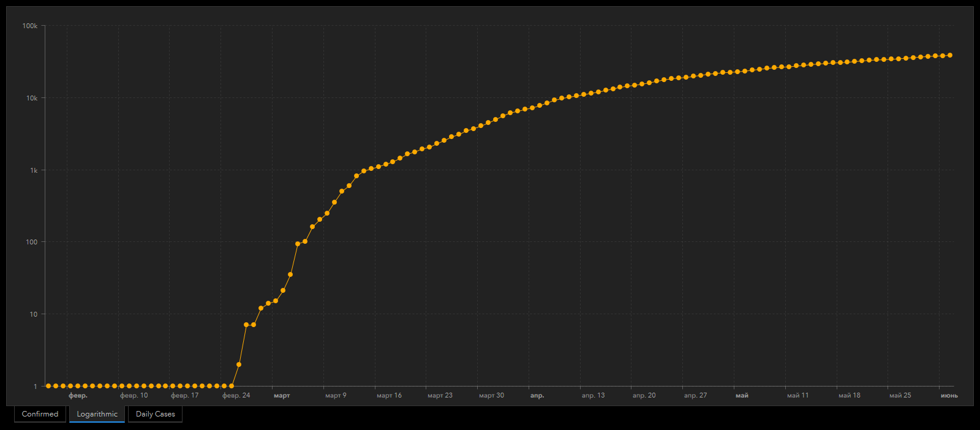Click the 100 y-axis label

[x=32, y=242]
